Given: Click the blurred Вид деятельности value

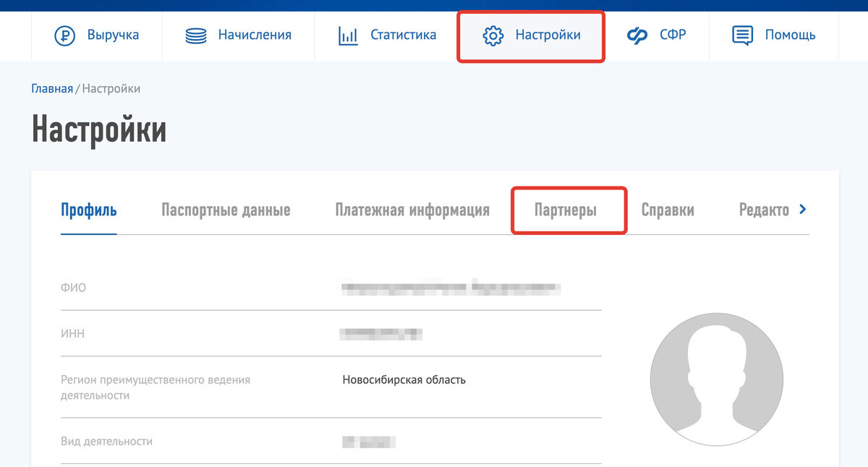Looking at the screenshot, I should click(369, 442).
